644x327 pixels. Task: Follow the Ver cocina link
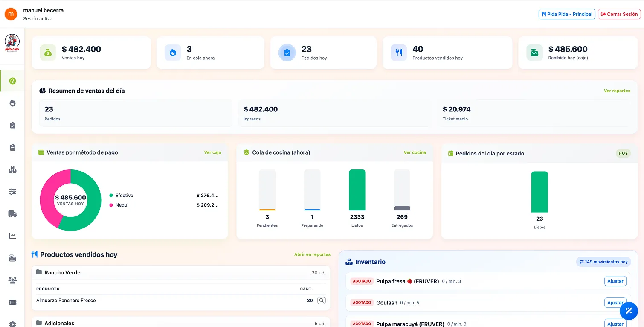click(415, 152)
